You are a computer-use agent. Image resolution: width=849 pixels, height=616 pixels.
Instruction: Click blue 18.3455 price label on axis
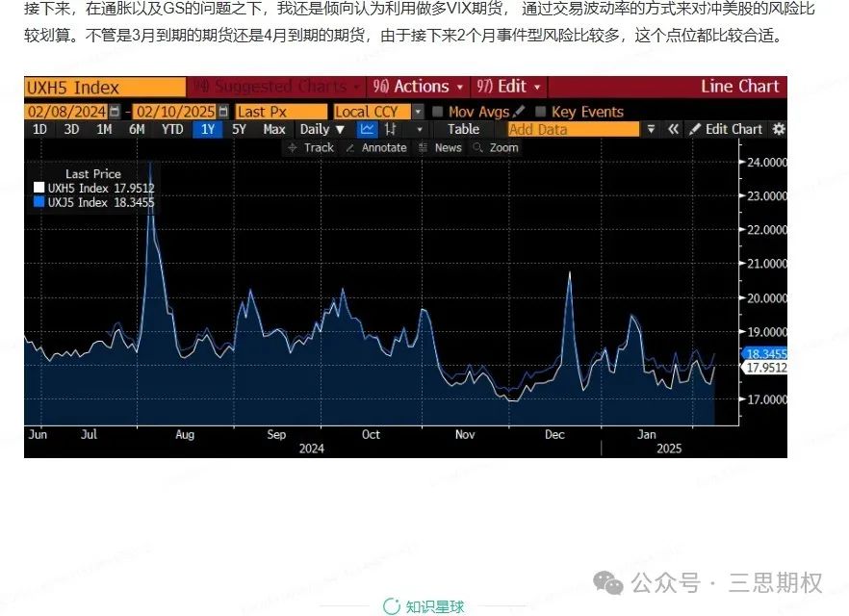tap(765, 354)
